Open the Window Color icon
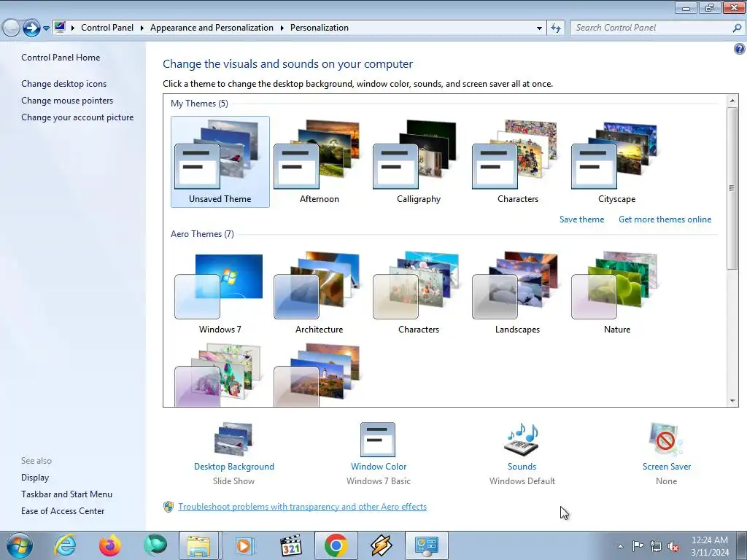This screenshot has height=560, width=747. point(378,439)
